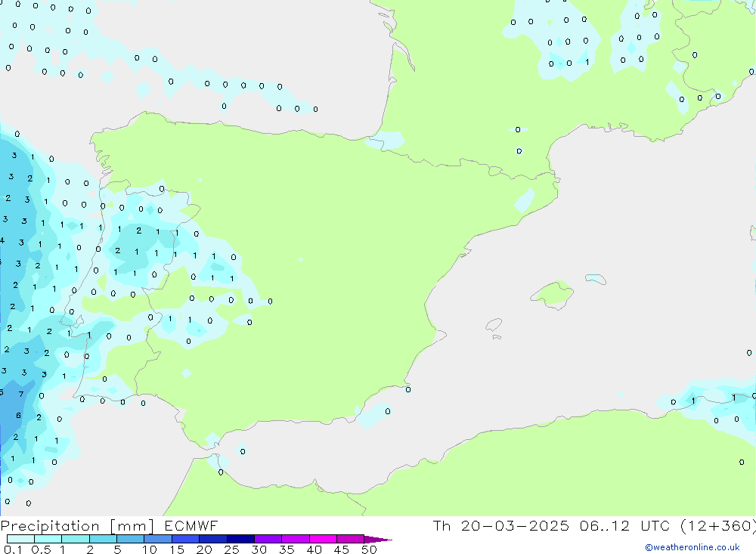
Task: Click the 0.1–0.5 mm legend swatch
Action: coord(20,539)
